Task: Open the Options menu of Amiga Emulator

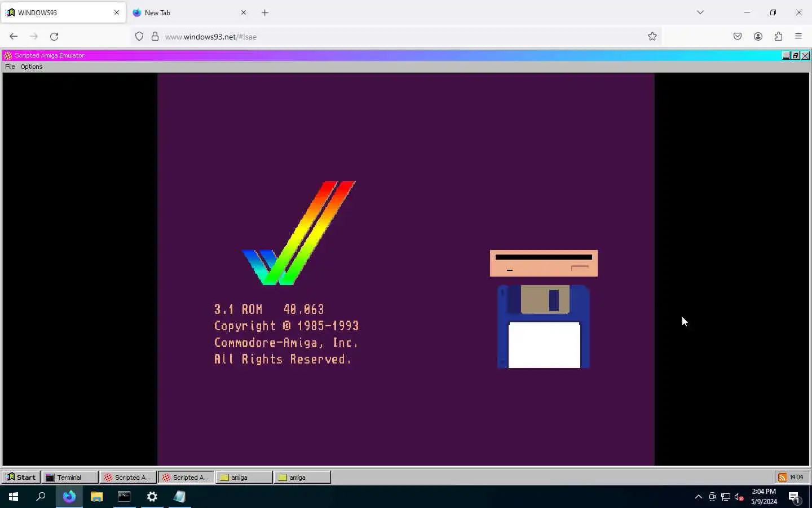Action: [x=32, y=67]
